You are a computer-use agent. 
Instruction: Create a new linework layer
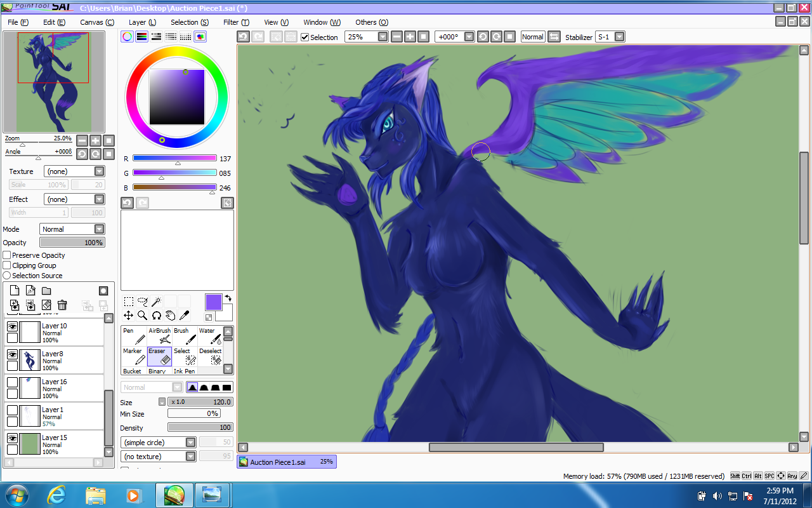click(x=30, y=291)
